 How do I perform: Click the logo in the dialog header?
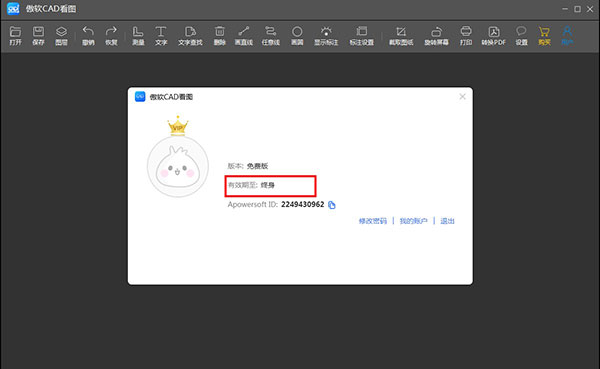140,96
